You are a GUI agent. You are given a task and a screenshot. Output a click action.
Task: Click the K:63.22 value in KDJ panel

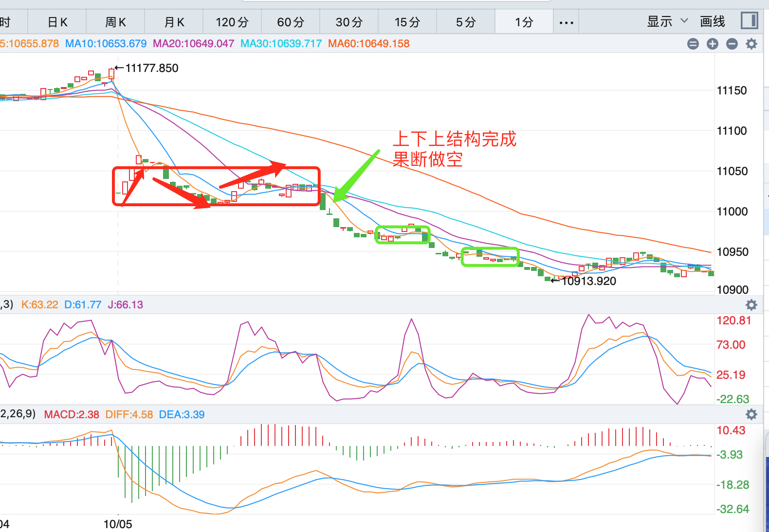(40, 305)
